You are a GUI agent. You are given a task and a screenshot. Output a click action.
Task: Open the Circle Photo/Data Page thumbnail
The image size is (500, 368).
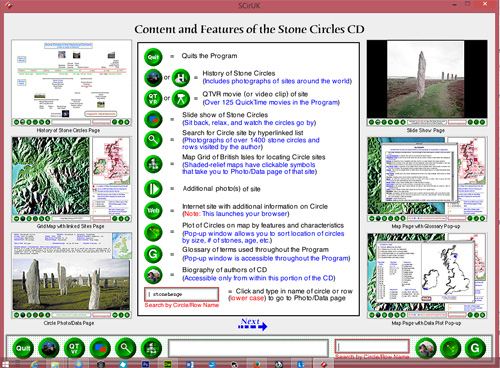pos(71,275)
